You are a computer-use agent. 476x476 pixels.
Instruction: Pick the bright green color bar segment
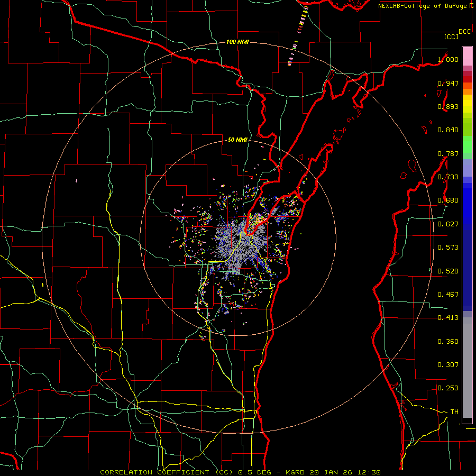[x=467, y=144]
